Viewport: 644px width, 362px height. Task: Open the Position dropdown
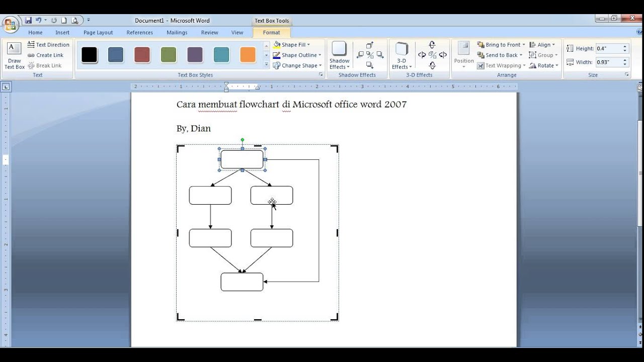coord(464,56)
